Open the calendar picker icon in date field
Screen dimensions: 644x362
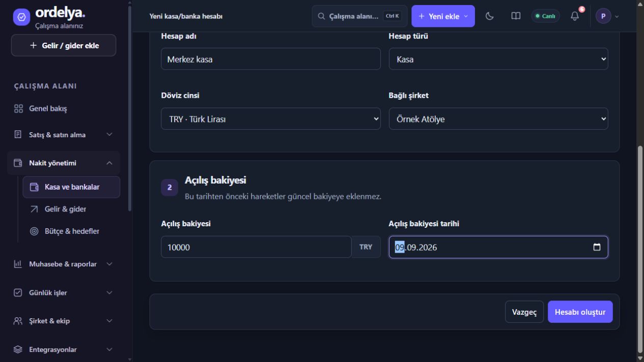pyautogui.click(x=597, y=247)
